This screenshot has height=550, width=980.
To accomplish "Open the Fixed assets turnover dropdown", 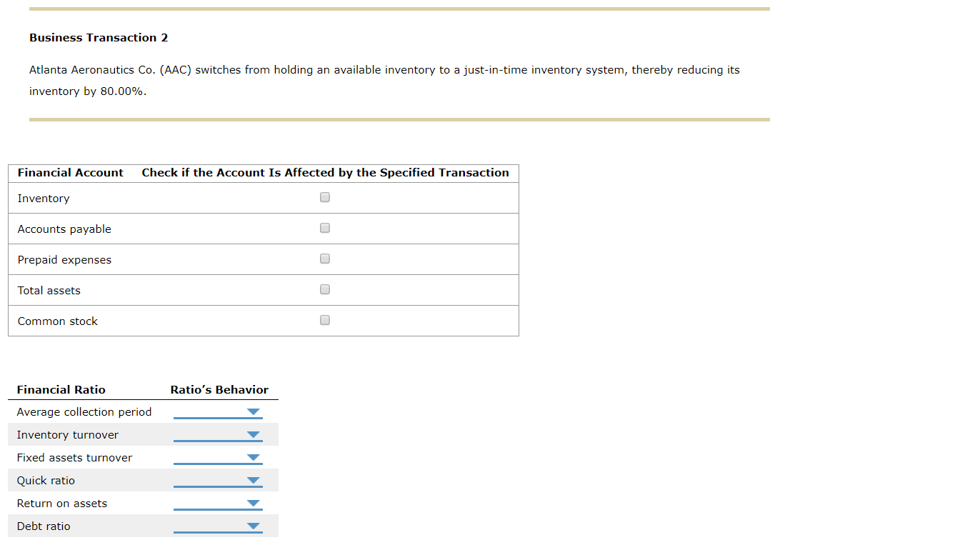I will [x=253, y=457].
